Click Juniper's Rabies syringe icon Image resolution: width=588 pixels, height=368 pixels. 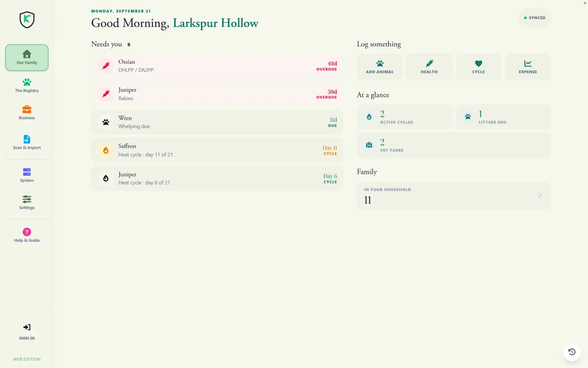pyautogui.click(x=106, y=94)
